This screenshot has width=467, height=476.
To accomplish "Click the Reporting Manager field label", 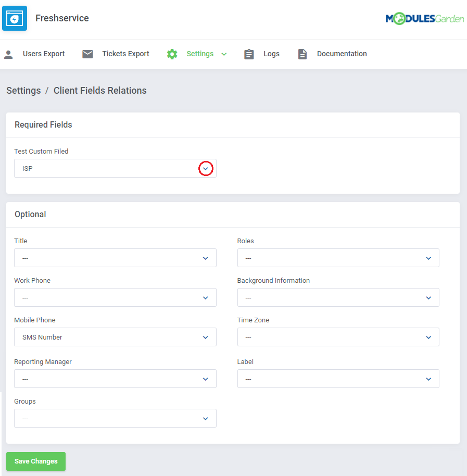I will pos(43,362).
